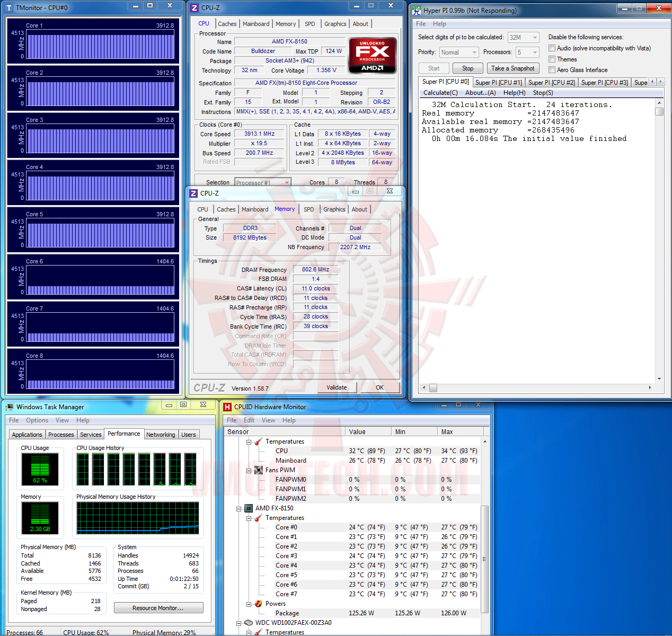This screenshot has height=636, width=672.
Task: Open the SPD tab in the CPU-Z Memory window
Action: click(309, 209)
